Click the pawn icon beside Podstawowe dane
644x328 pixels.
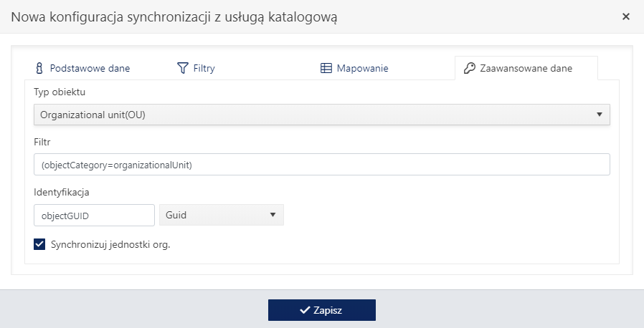pos(39,68)
